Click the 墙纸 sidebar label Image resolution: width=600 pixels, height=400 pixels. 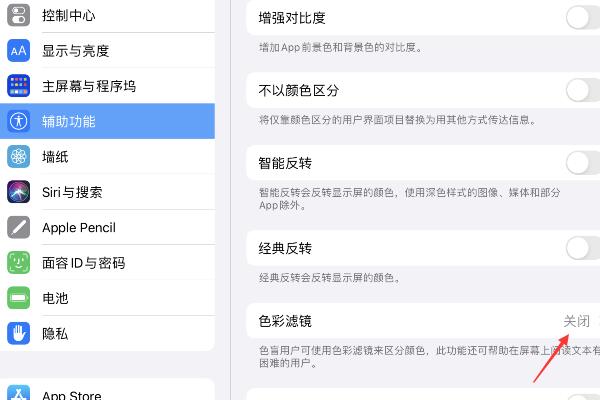click(x=55, y=157)
